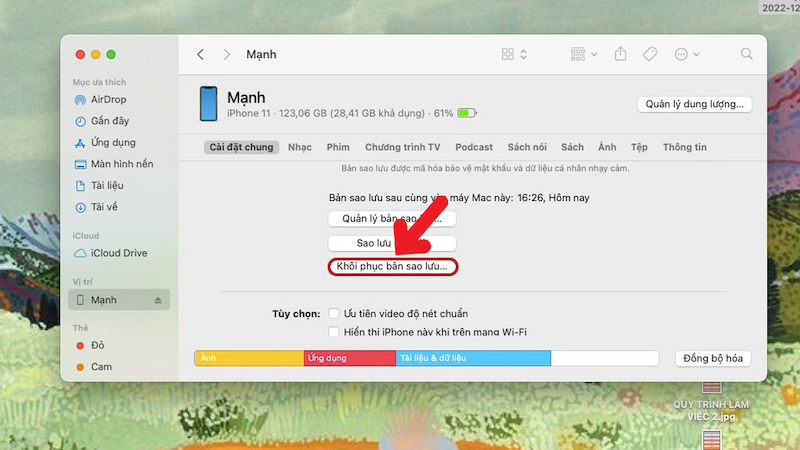Go back with the left chevron
This screenshot has height=450, width=800.
[201, 55]
